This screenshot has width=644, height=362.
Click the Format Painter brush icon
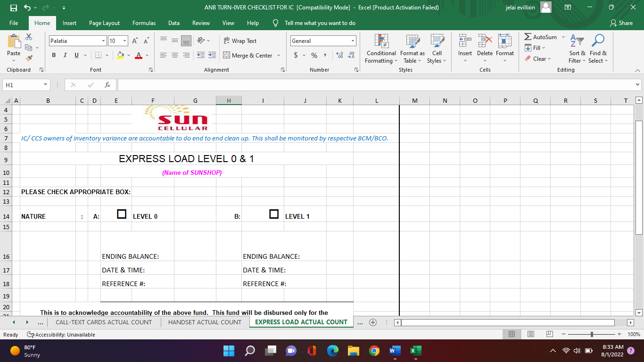pyautogui.click(x=29, y=58)
